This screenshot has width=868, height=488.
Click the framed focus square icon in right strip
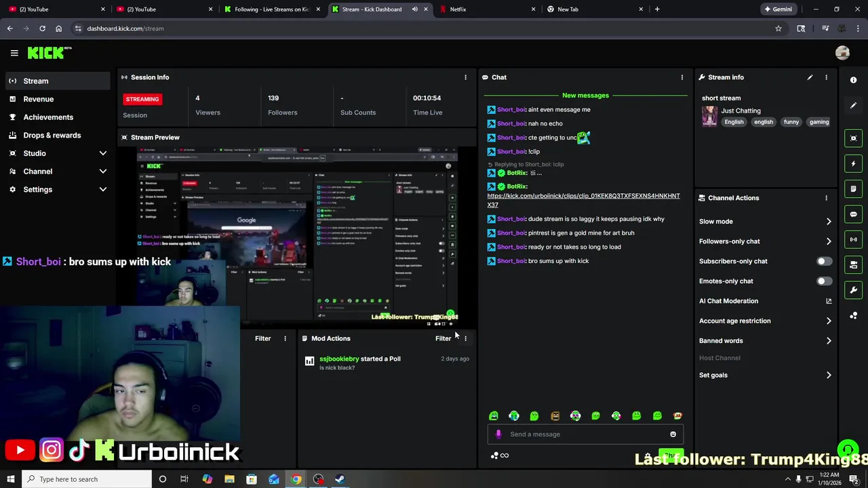tap(853, 138)
